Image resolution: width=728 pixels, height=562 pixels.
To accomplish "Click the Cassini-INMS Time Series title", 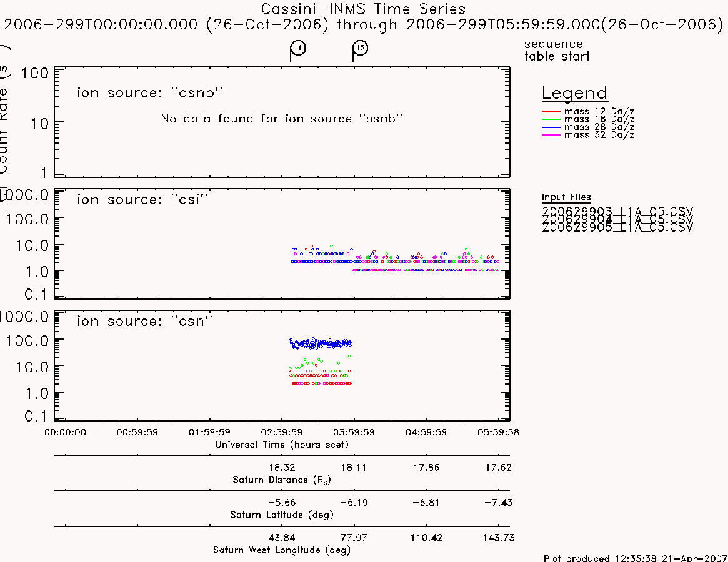I will tap(363, 9).
